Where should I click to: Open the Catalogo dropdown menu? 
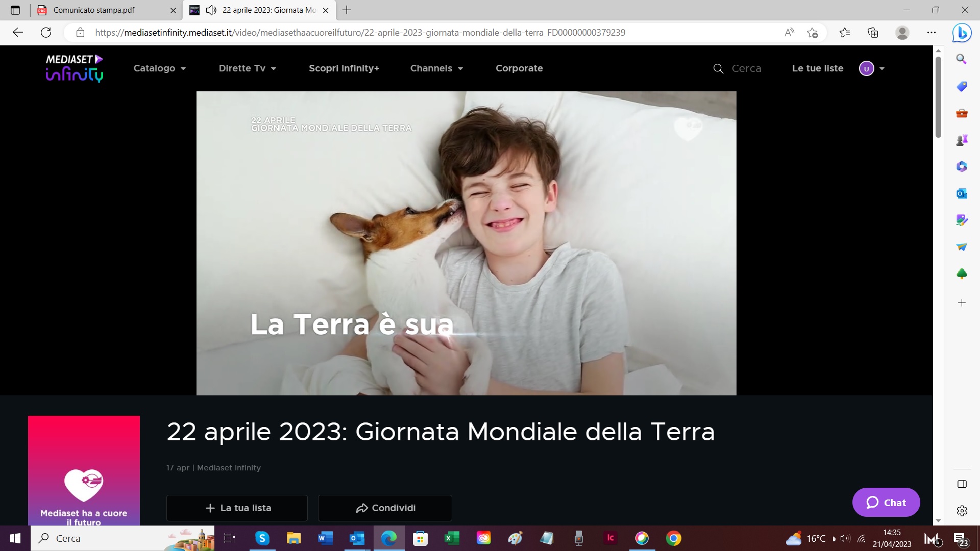click(x=159, y=68)
